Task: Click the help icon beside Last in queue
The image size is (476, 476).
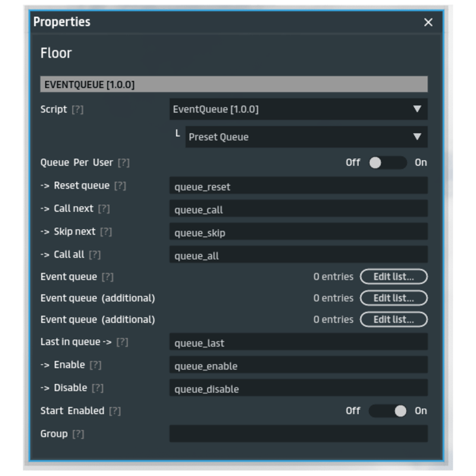Action: tap(122, 342)
